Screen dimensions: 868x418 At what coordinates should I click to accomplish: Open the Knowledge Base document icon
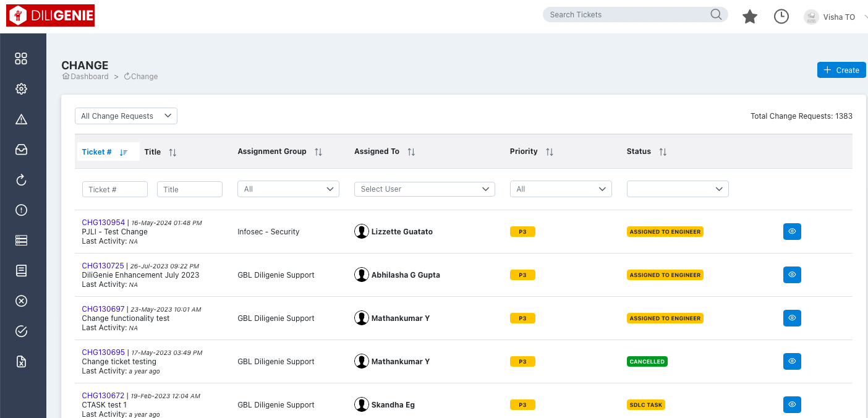(x=21, y=270)
